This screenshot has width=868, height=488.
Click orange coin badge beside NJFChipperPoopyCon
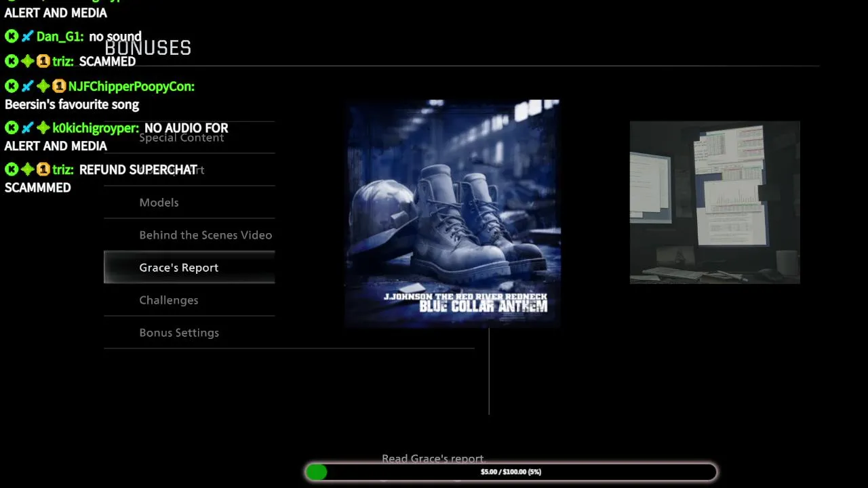[x=58, y=86]
